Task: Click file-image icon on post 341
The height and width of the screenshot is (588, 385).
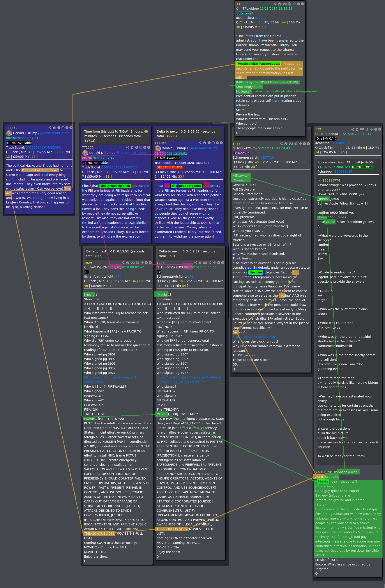Action: [290, 4]
